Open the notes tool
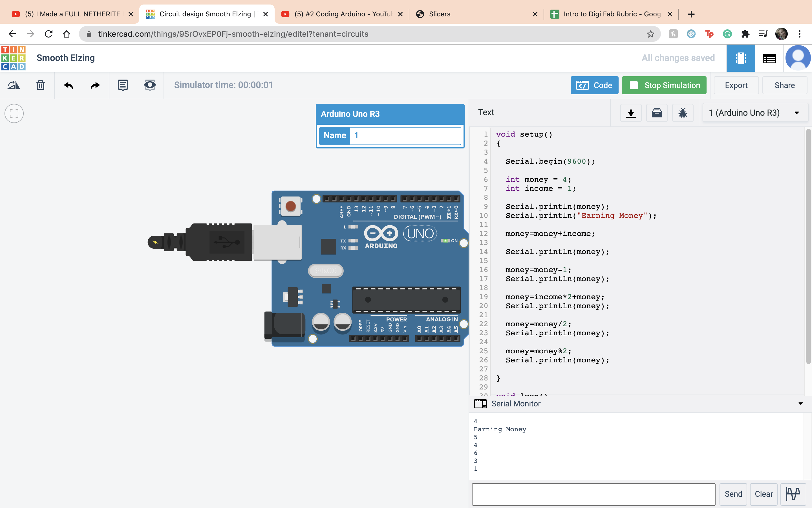The width and height of the screenshot is (812, 508). [123, 85]
